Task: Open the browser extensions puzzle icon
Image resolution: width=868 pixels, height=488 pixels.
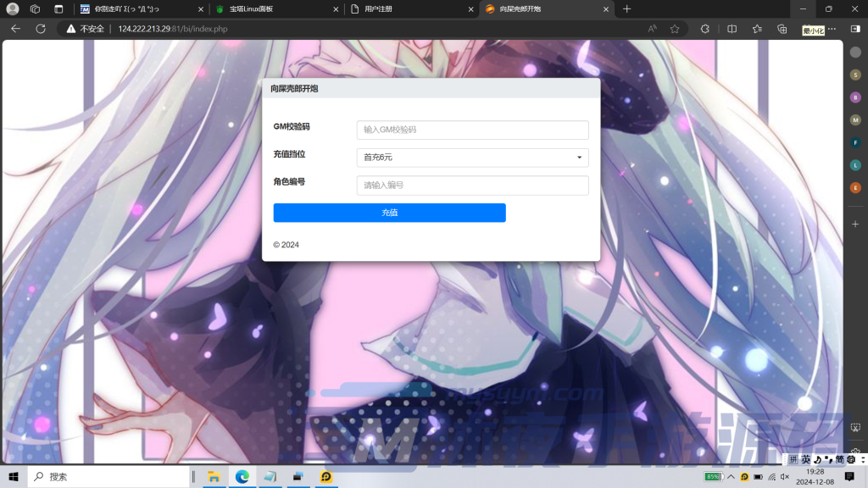Action: click(704, 28)
